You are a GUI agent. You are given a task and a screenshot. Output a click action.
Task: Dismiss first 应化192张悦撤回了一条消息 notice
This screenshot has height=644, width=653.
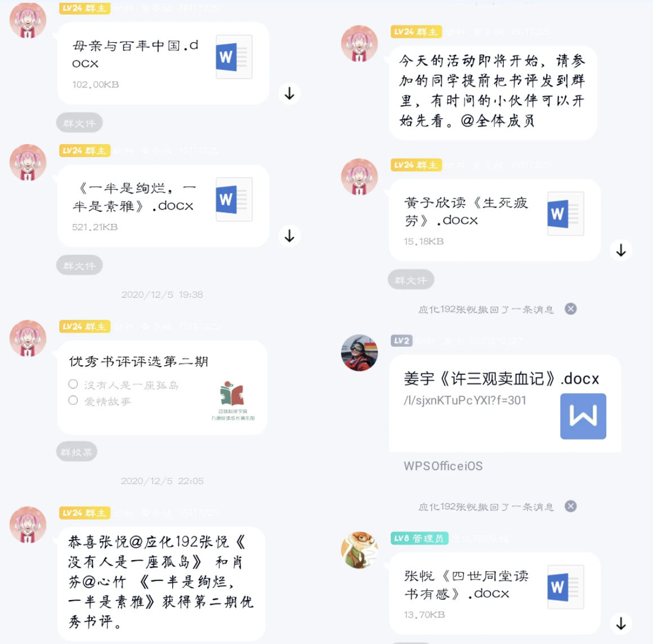[571, 308]
